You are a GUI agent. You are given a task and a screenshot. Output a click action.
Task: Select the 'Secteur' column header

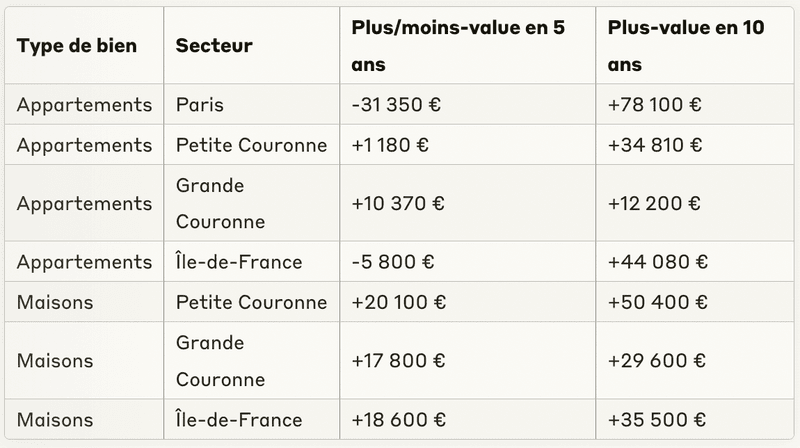pos(214,46)
